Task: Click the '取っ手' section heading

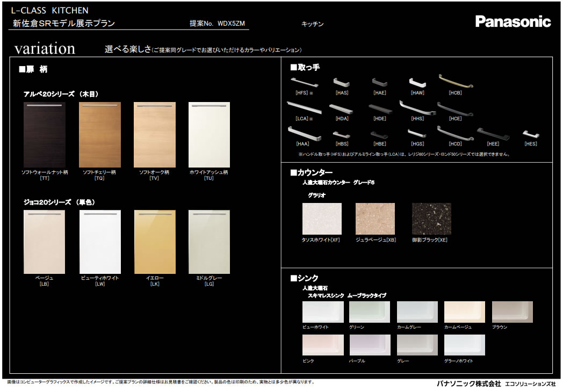Action: pos(305,68)
